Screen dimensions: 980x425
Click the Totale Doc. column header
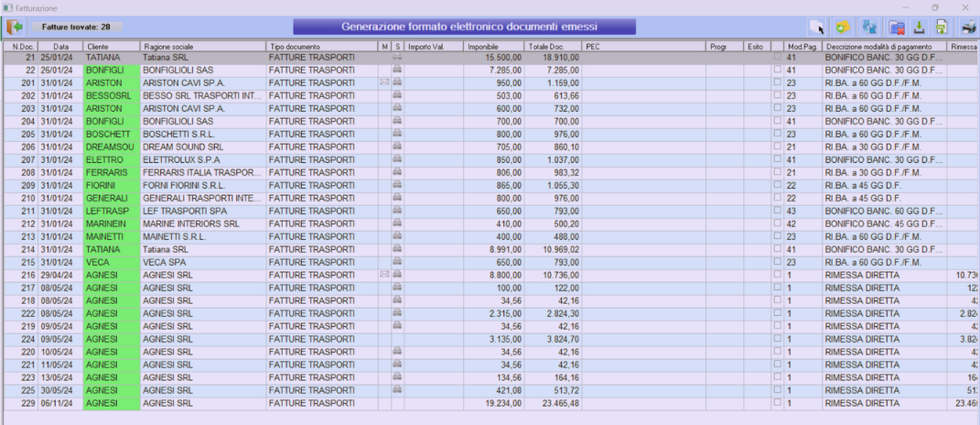click(553, 46)
